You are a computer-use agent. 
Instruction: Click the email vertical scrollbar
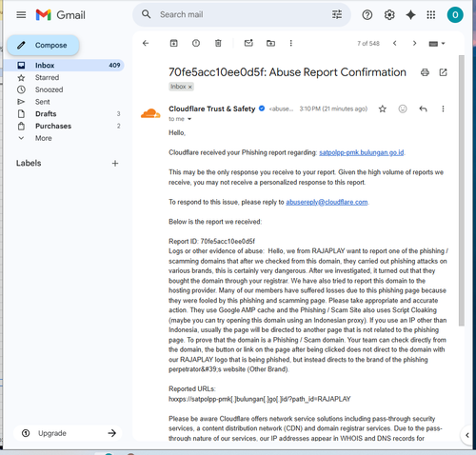[x=462, y=190]
